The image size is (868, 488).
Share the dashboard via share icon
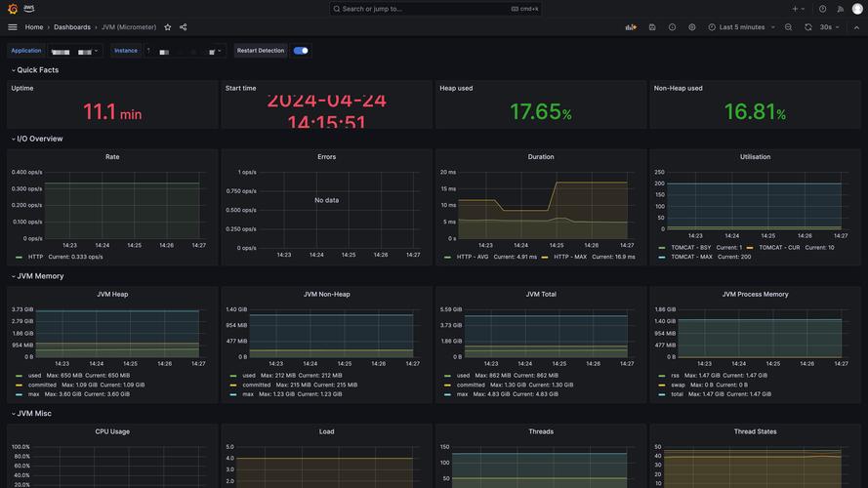coord(184,27)
